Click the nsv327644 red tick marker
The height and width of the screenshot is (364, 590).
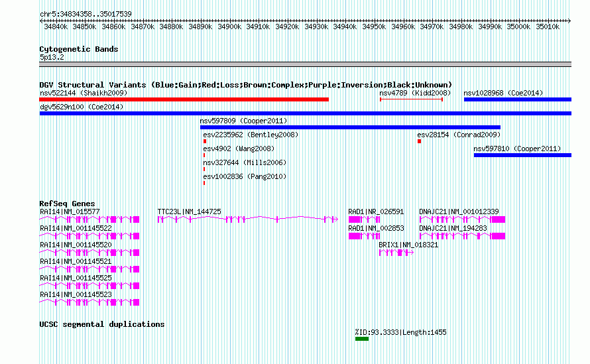[x=204, y=169]
